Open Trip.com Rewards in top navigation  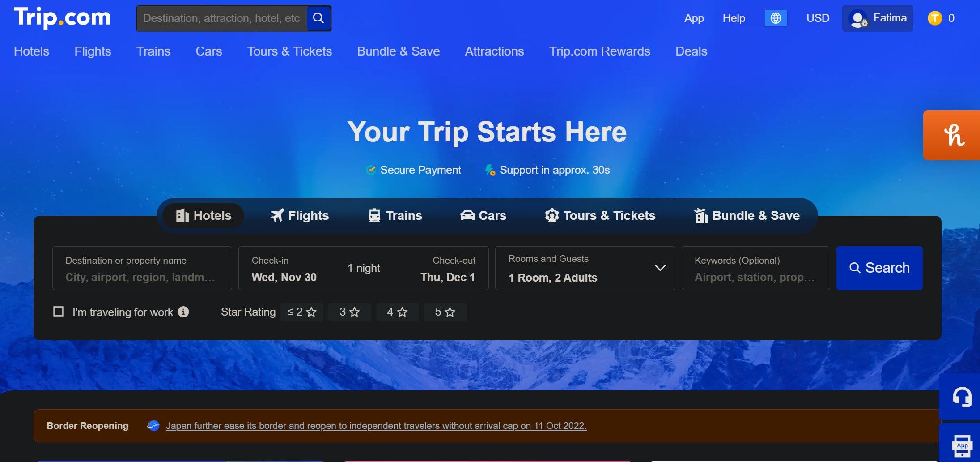(600, 51)
